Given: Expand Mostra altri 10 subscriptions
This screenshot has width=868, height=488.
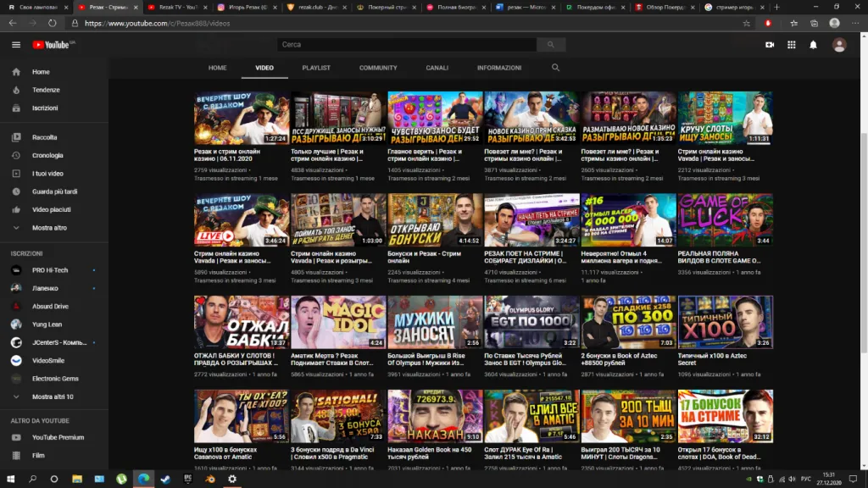Looking at the screenshot, I should point(53,396).
